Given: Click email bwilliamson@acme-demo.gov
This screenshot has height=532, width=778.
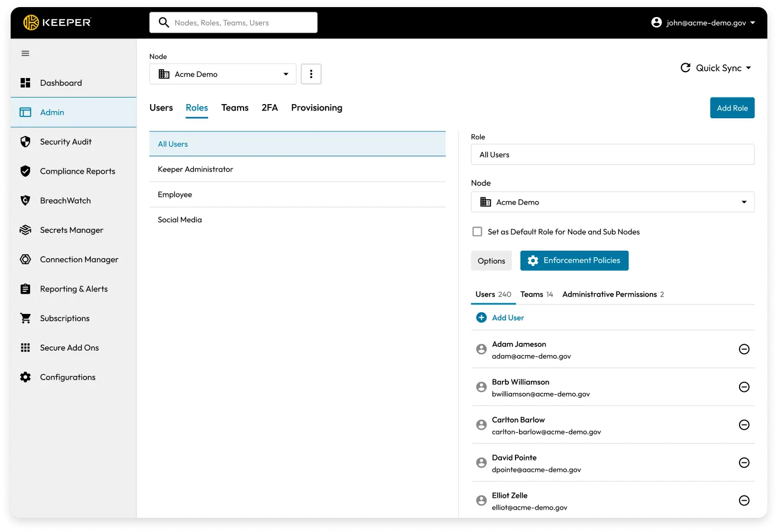Looking at the screenshot, I should coord(541,394).
